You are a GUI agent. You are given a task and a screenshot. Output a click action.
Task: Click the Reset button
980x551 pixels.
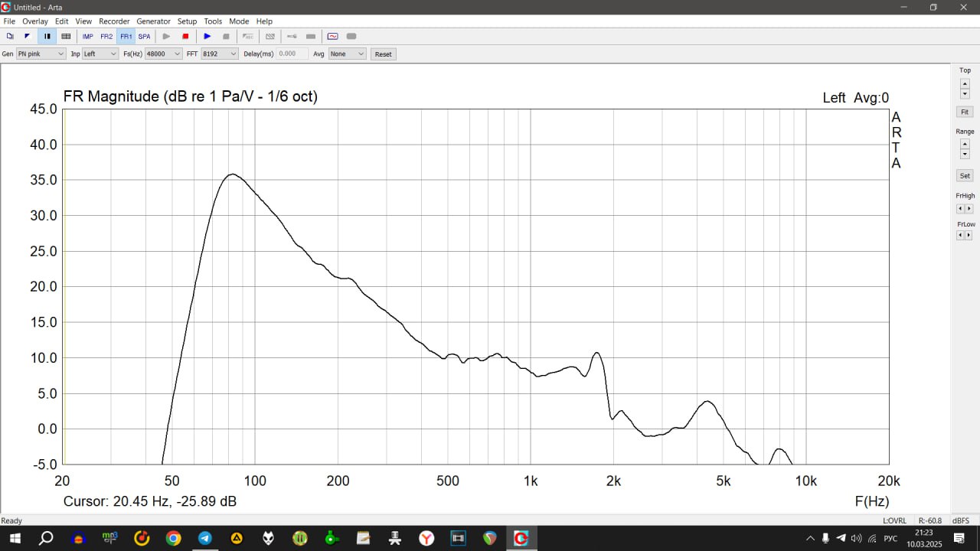click(x=384, y=54)
